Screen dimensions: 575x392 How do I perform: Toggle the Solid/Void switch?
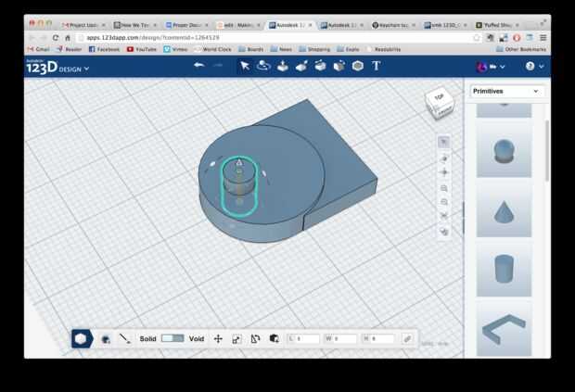172,339
